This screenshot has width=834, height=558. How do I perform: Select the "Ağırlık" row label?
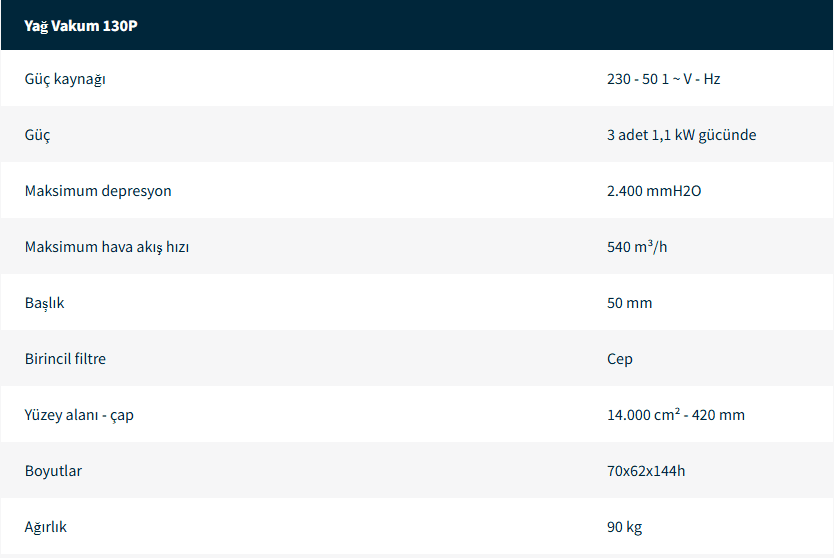[46, 527]
